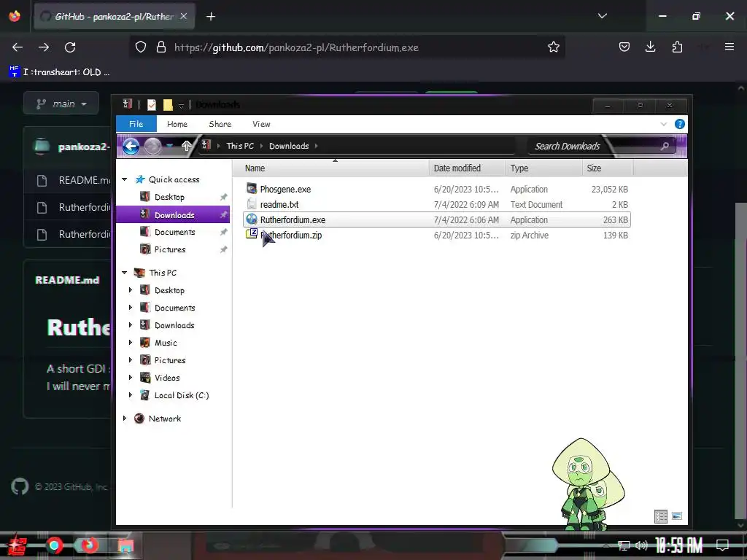The width and height of the screenshot is (747, 560).
Task: Click the Search Downloads field
Action: coord(600,146)
